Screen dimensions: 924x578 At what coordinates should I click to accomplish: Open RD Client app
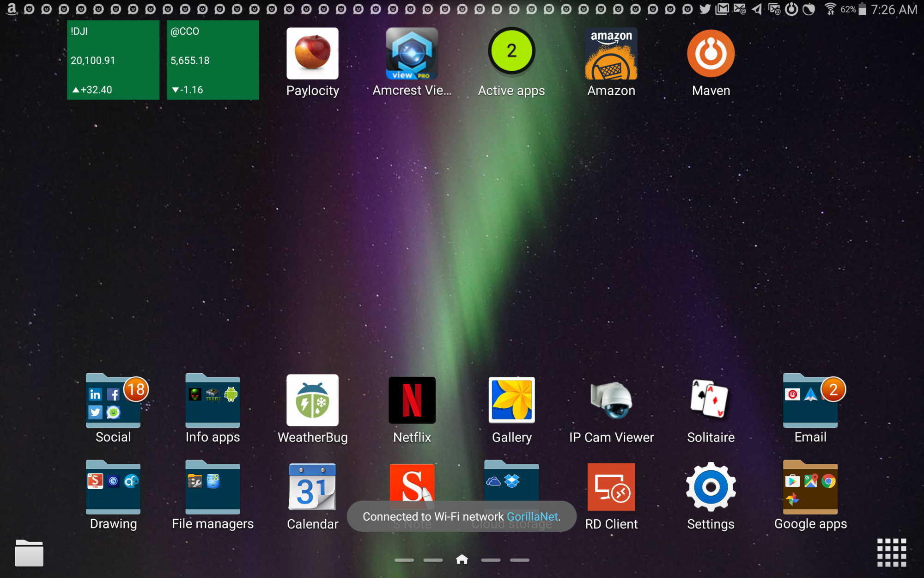pos(611,487)
